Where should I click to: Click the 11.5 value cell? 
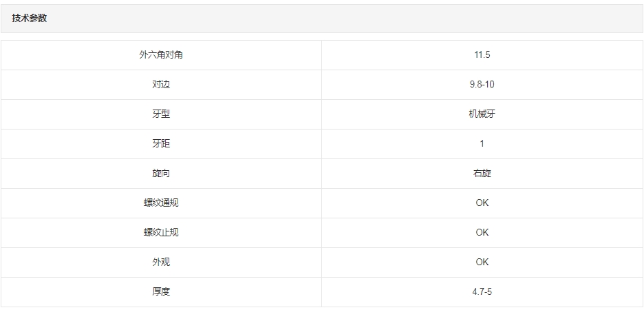point(482,54)
